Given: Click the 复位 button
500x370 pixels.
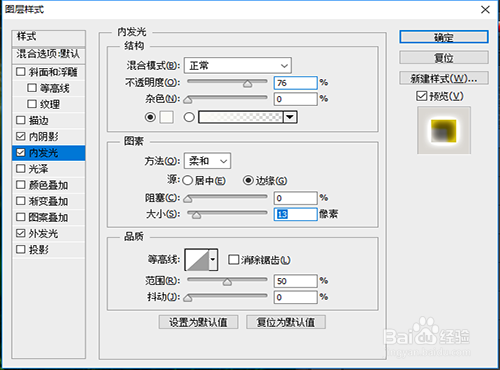Looking at the screenshot, I should pos(444,58).
